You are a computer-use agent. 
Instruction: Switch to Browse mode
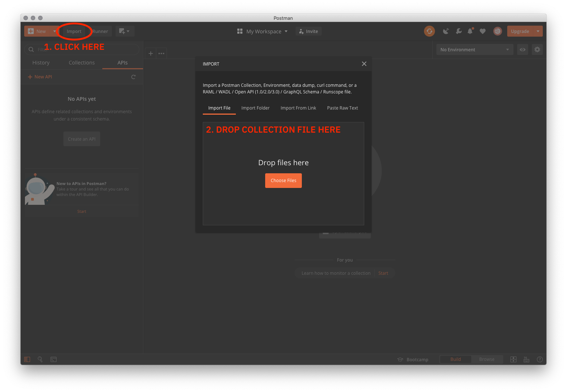coord(487,359)
